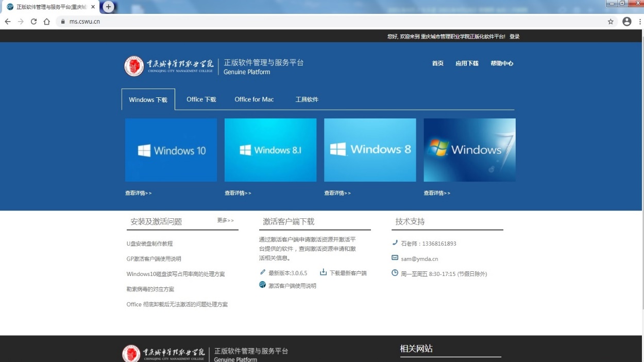Reload the page with refresh icon
644x362 pixels.
[34, 22]
